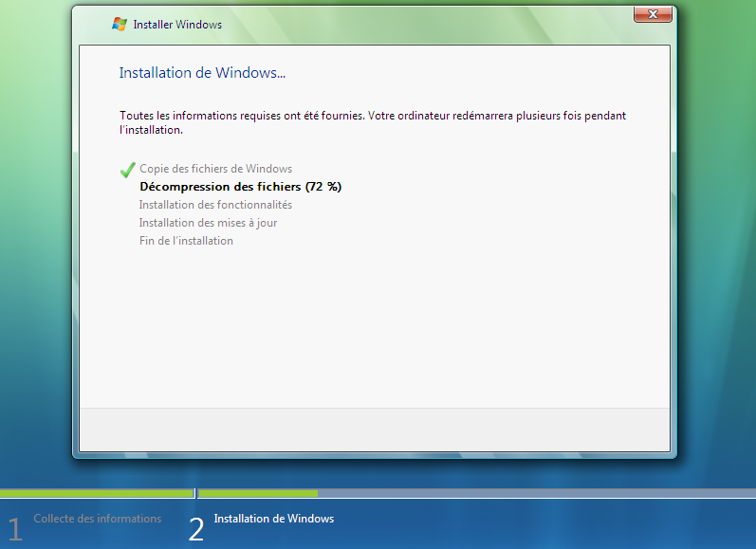Click the green checkmark beside Copie des fichiers
This screenshot has width=756, height=549.
point(128,170)
